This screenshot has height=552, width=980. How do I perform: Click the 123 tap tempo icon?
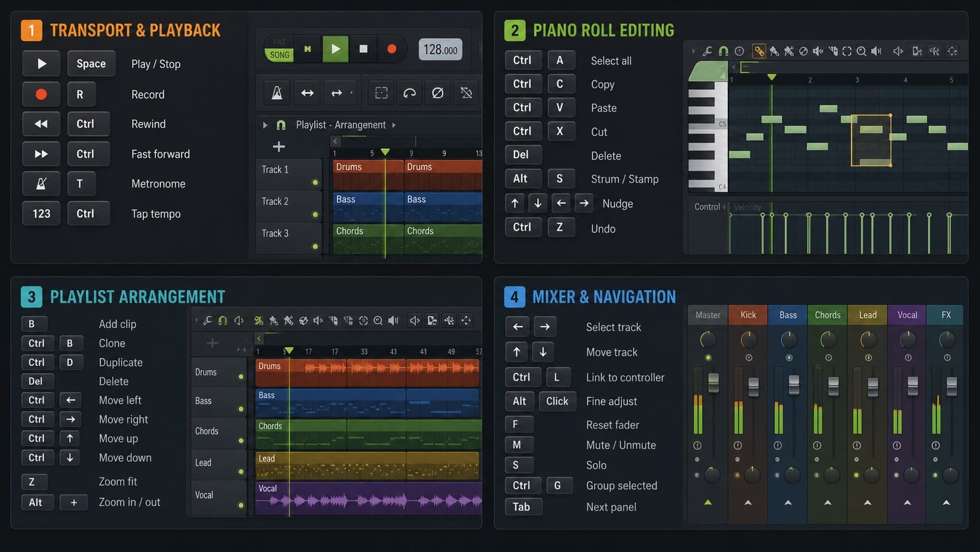(41, 214)
